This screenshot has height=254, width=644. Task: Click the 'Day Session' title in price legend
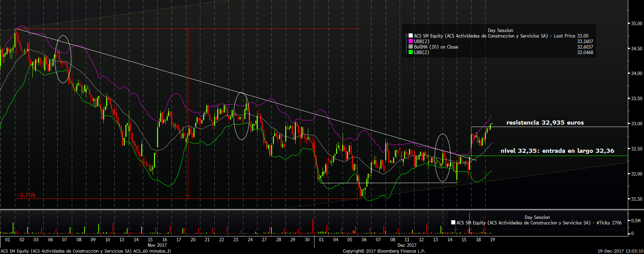point(500,30)
